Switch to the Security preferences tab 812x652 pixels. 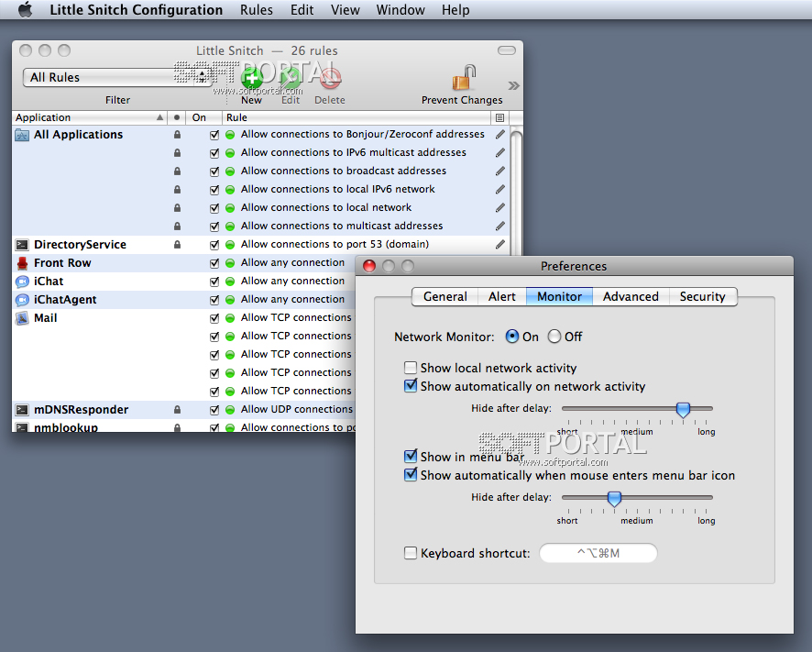click(703, 296)
